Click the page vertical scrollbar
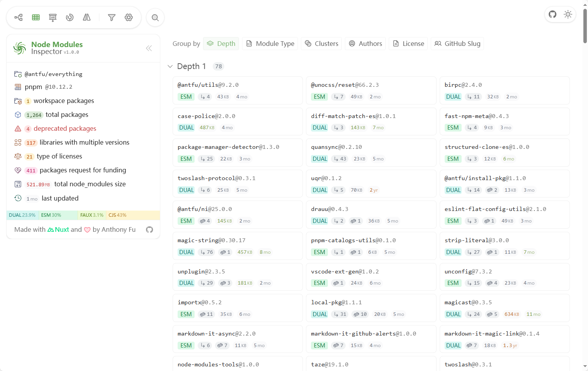588x371 pixels. pyautogui.click(x=585, y=25)
